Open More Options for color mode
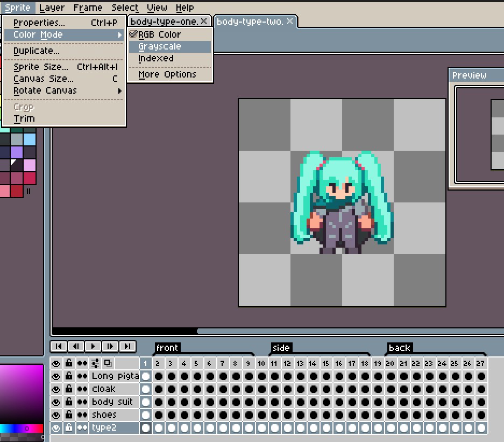This screenshot has width=504, height=442. (170, 75)
